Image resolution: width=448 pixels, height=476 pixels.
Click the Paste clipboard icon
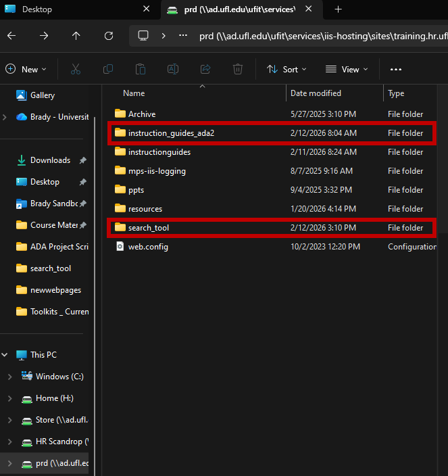pos(141,69)
